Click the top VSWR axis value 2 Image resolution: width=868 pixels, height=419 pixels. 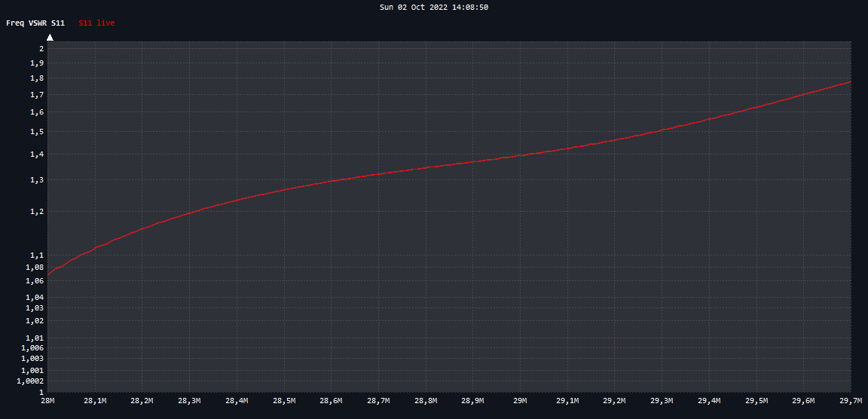tap(41, 48)
